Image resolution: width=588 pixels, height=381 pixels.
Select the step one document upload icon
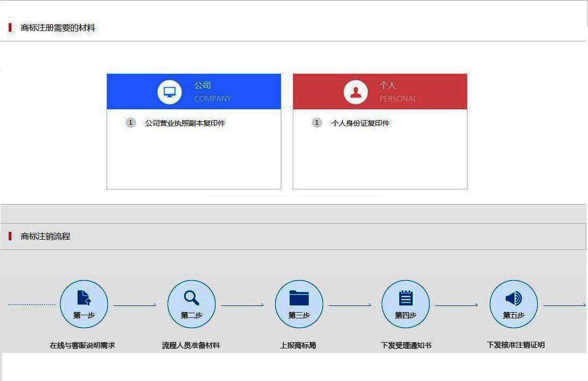84,298
